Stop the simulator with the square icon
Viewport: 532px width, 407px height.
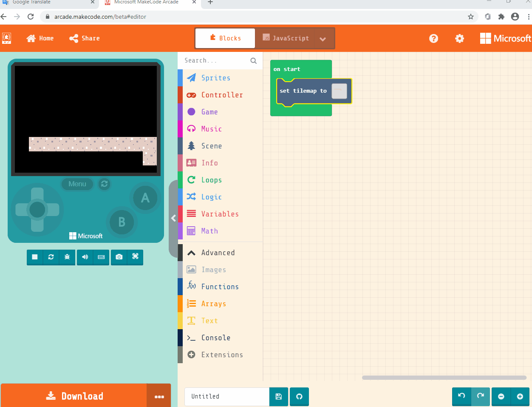(x=34, y=257)
